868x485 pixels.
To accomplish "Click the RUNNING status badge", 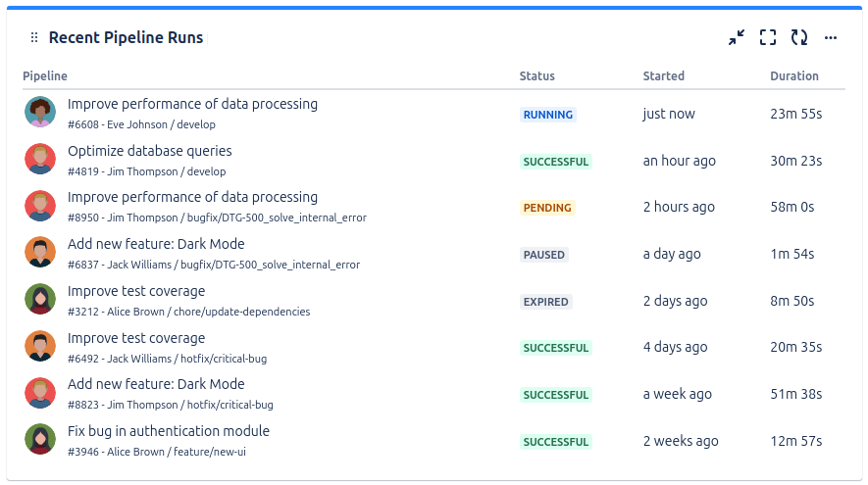I will [x=548, y=115].
